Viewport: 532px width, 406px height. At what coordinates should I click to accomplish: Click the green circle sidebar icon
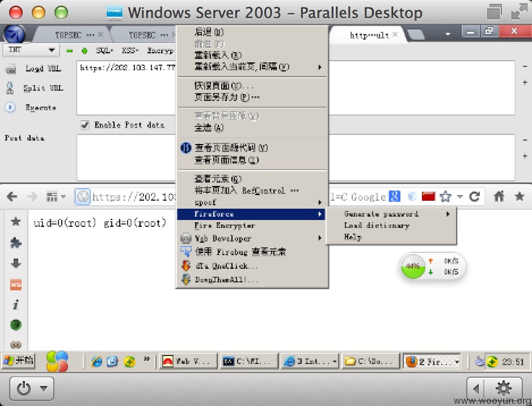16,324
